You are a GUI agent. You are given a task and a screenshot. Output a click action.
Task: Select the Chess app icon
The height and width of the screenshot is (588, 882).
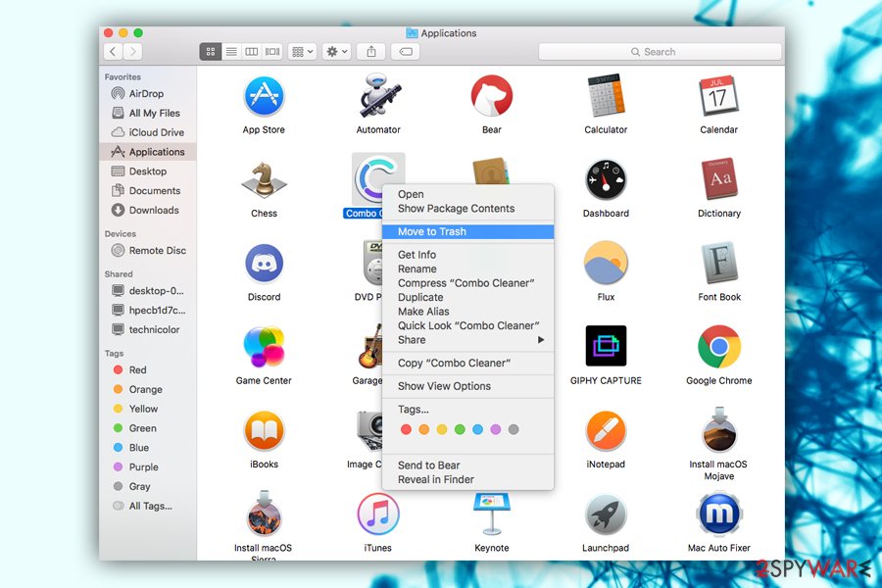[x=264, y=180]
